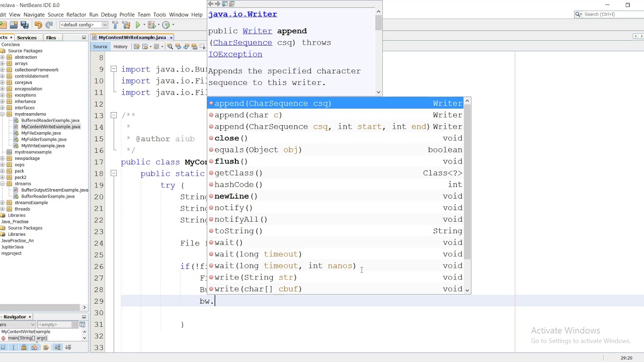Open source in editor icon in Javadoc popup

(x=231, y=4)
